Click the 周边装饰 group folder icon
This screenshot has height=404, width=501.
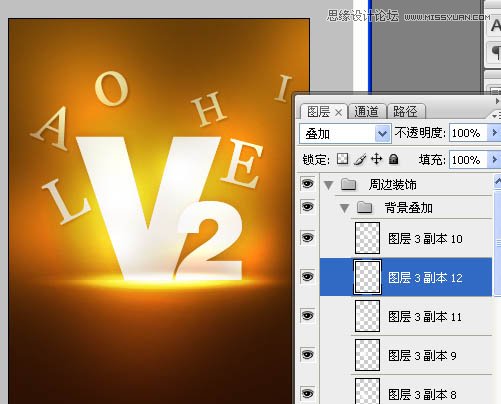[x=349, y=184]
